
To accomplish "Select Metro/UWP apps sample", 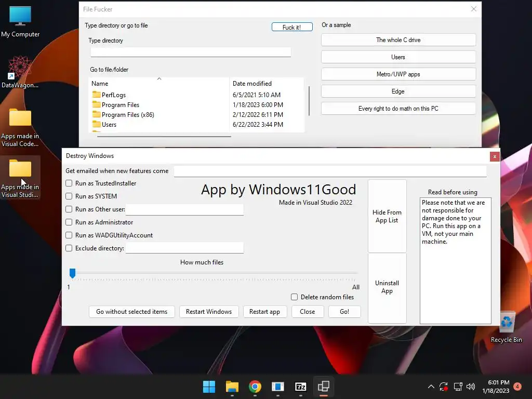I will (x=398, y=74).
